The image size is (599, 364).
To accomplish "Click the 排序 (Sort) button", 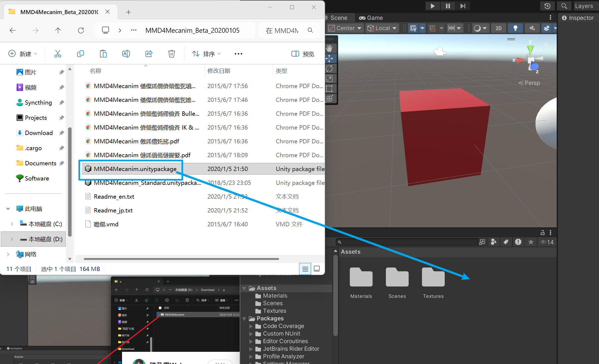I will 206,54.
